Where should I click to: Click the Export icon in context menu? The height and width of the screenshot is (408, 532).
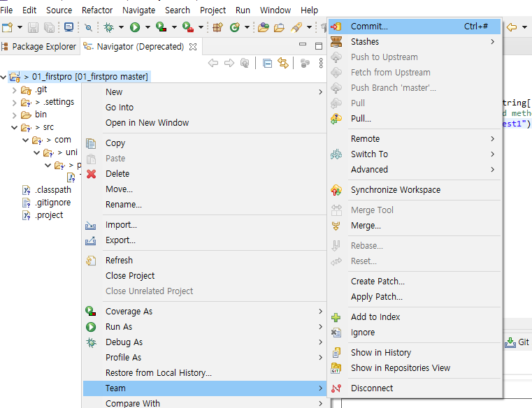(x=91, y=240)
